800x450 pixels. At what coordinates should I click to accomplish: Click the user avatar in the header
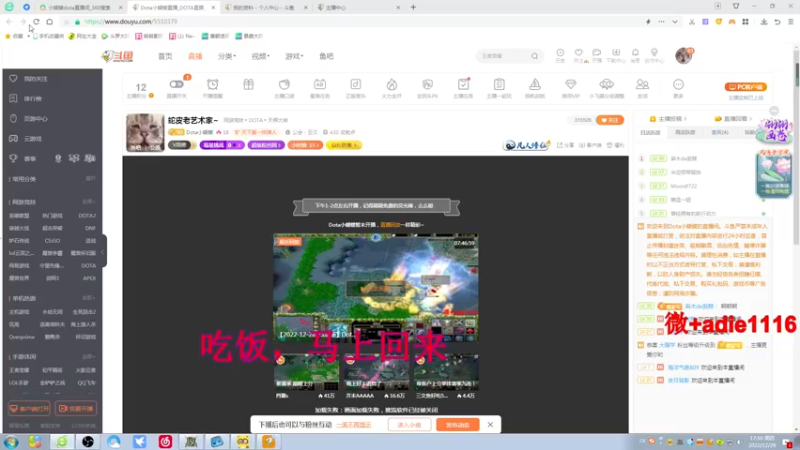pyautogui.click(x=683, y=55)
